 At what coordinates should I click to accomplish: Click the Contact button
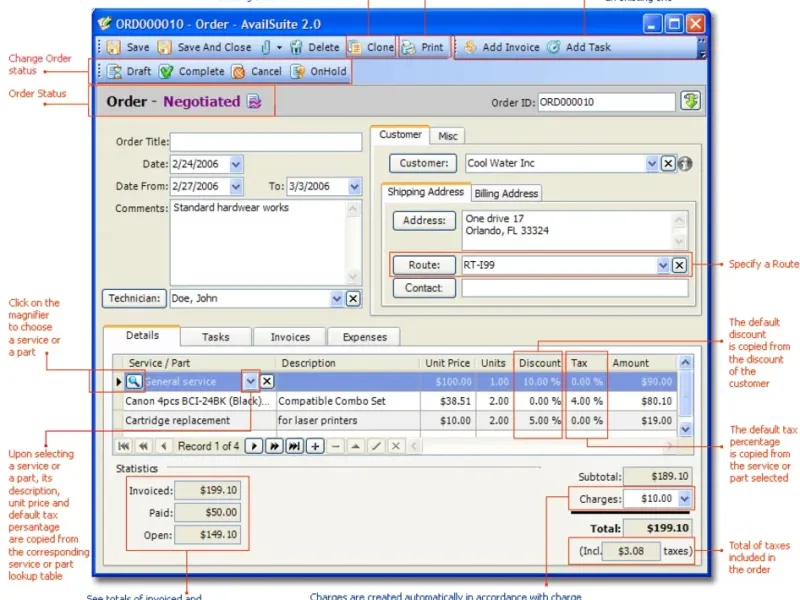[424, 288]
